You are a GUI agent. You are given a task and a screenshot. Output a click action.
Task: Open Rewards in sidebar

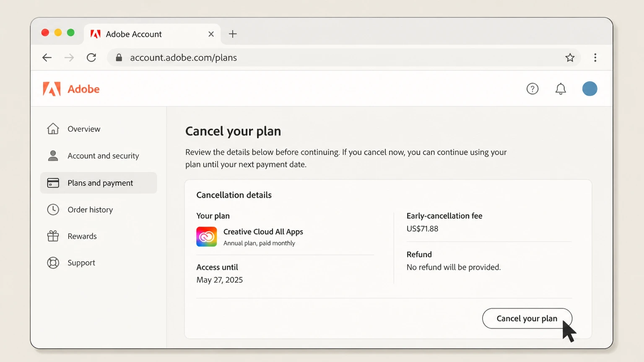pos(99,236)
